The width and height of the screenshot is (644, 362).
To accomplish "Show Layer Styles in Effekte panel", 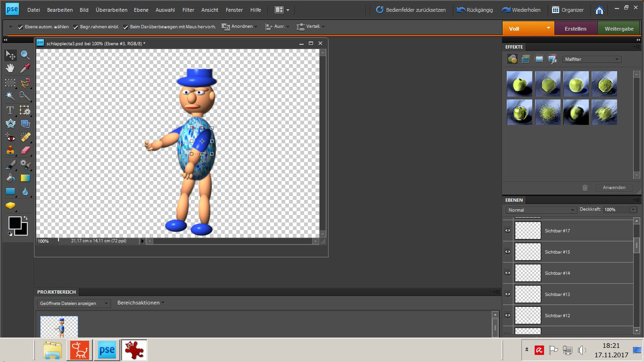I will (526, 59).
